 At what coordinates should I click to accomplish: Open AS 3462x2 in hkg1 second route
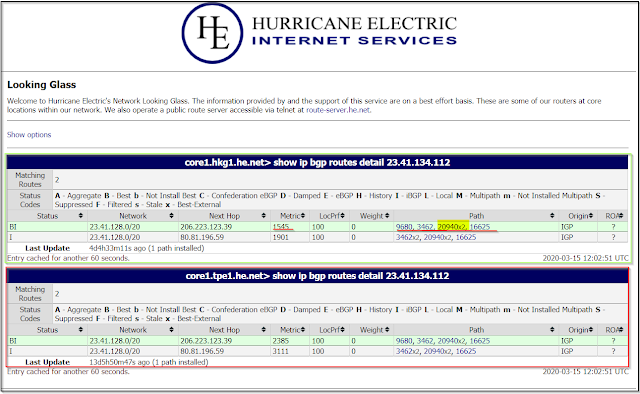pos(407,237)
